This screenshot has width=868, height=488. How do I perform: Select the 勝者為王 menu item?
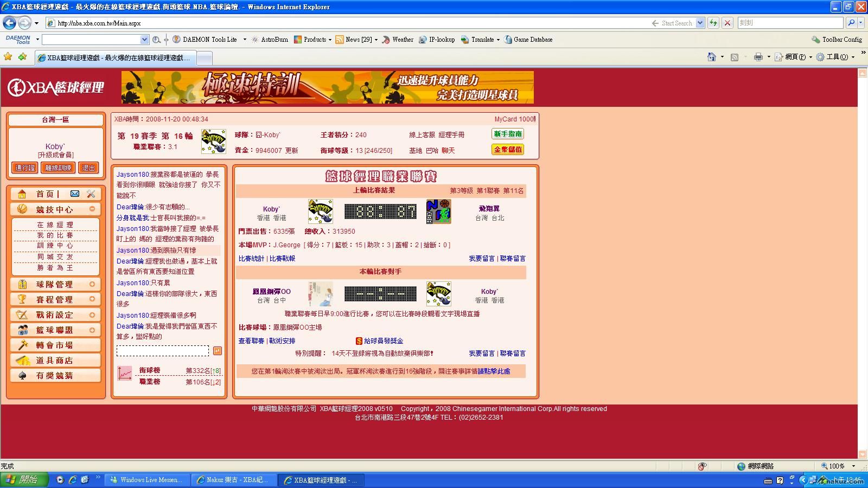55,268
